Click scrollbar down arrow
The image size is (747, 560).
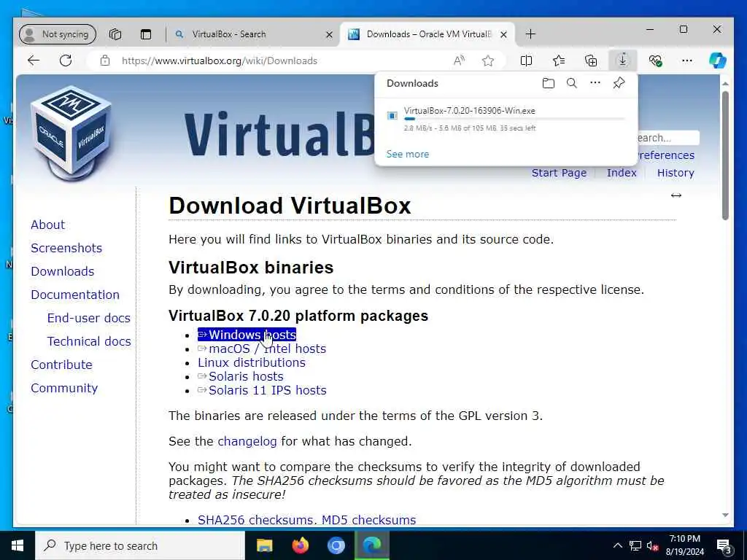click(x=725, y=515)
